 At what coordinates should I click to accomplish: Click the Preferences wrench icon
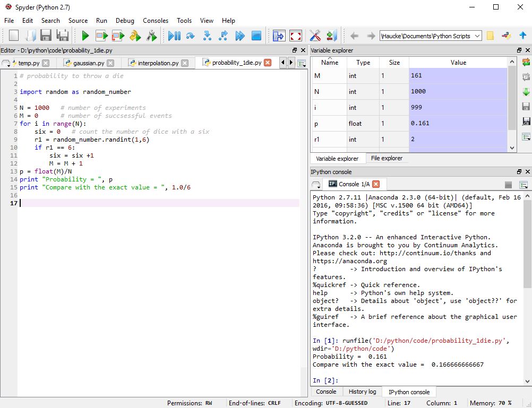(314, 36)
